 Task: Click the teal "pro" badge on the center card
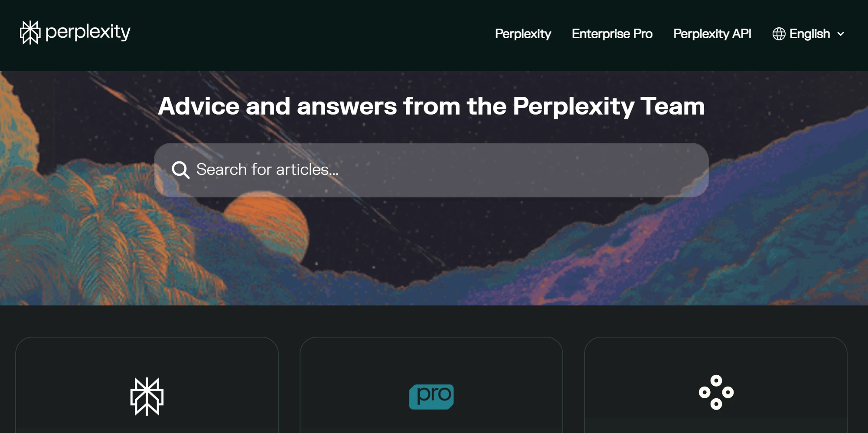click(431, 396)
